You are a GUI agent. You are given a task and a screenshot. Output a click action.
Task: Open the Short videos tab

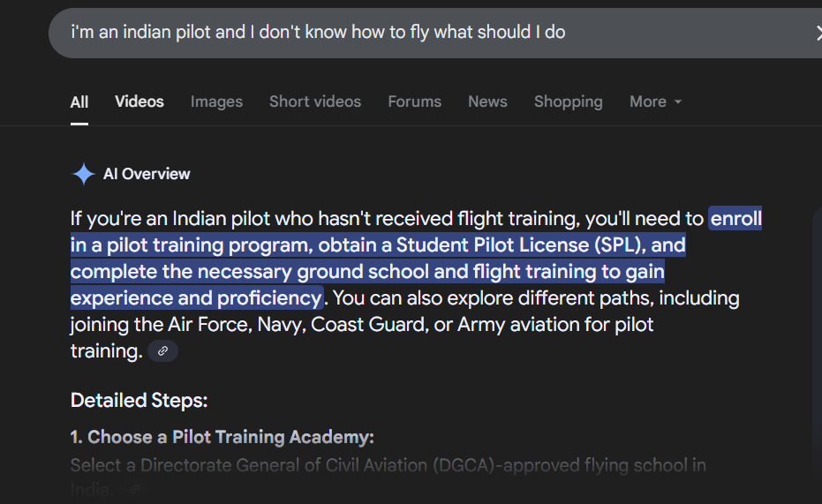tap(315, 102)
